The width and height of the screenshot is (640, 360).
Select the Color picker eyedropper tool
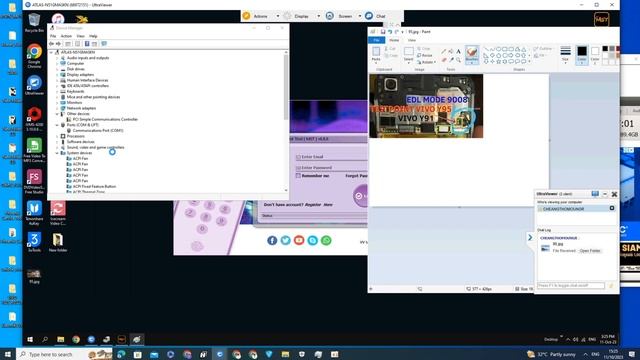click(x=451, y=60)
